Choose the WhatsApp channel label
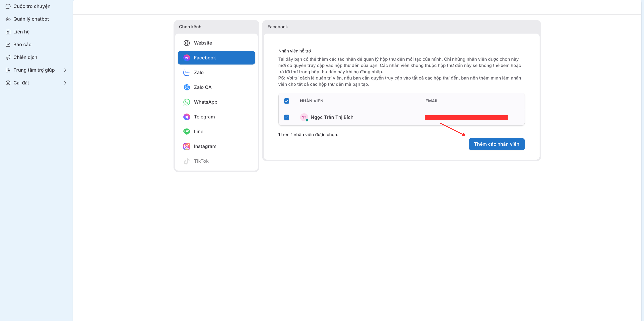The height and width of the screenshot is (321, 644). click(205, 102)
